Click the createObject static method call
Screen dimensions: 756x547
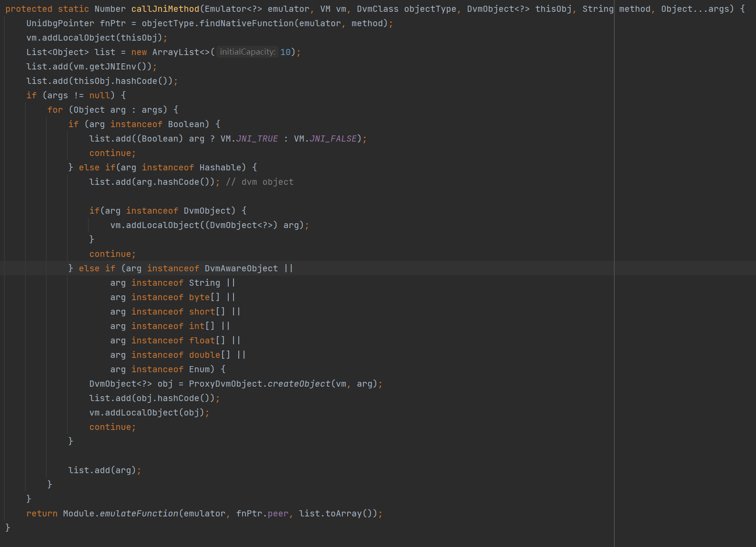(x=299, y=384)
